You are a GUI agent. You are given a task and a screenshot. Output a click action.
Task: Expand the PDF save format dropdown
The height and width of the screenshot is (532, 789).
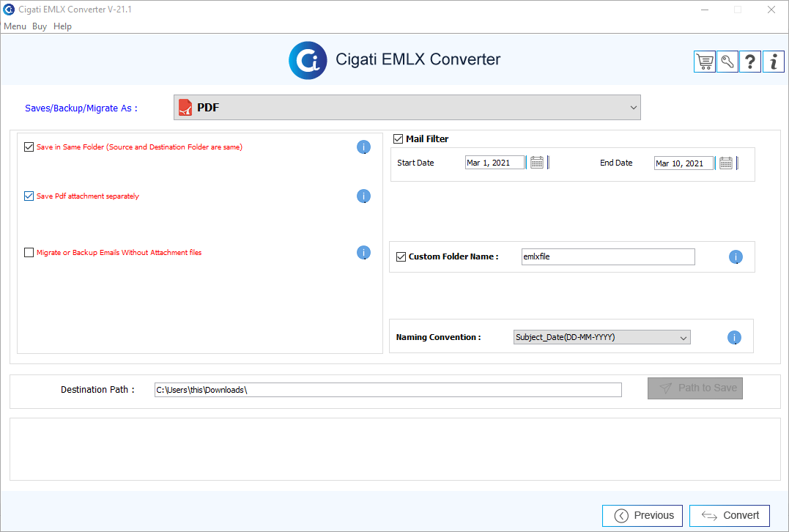tap(407, 107)
